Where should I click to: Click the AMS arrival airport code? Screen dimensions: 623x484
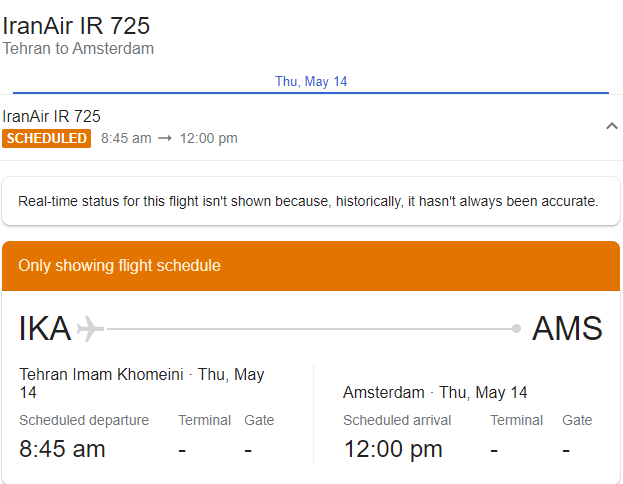coord(567,328)
